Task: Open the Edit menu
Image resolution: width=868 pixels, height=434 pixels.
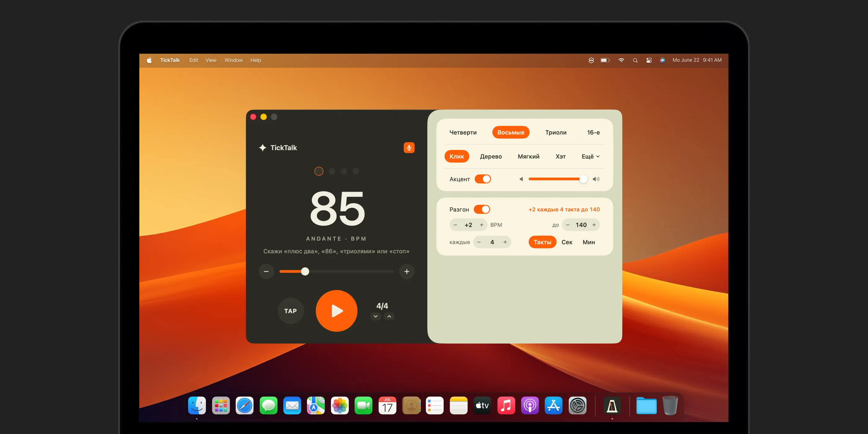Action: tap(193, 60)
